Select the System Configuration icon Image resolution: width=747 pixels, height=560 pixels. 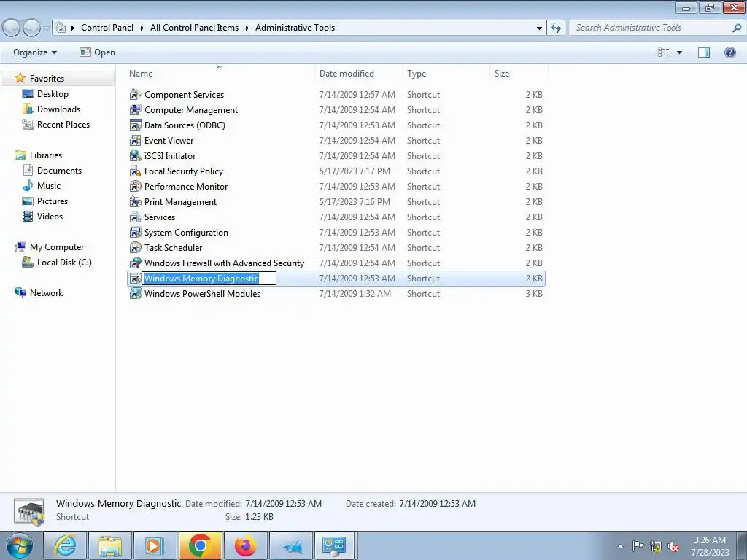[x=135, y=233]
